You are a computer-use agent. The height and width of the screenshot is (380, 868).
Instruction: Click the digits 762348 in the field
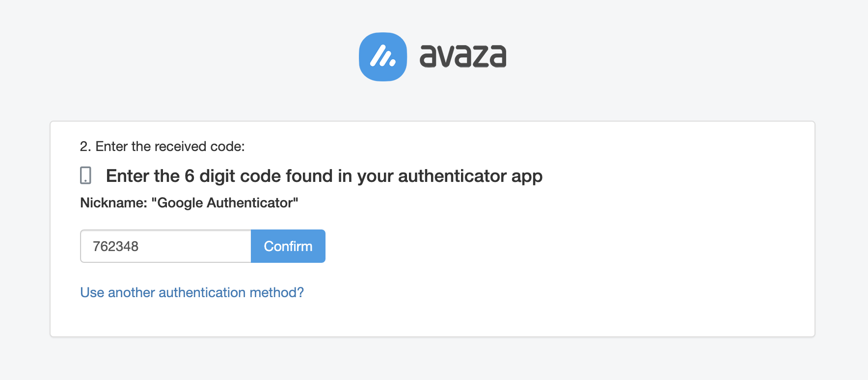point(116,246)
